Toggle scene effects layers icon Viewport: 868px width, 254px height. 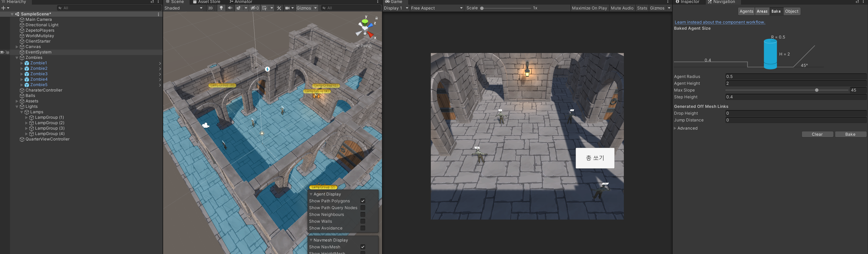click(x=238, y=8)
